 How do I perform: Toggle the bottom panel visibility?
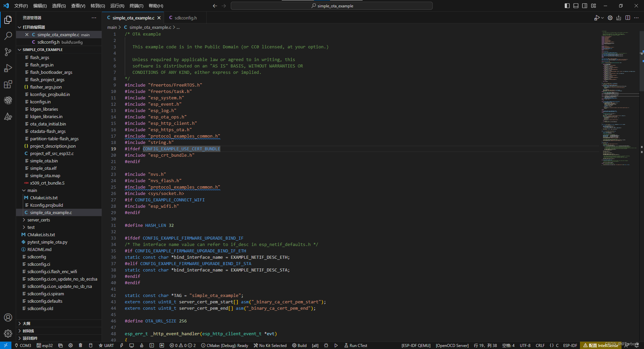pyautogui.click(x=576, y=6)
